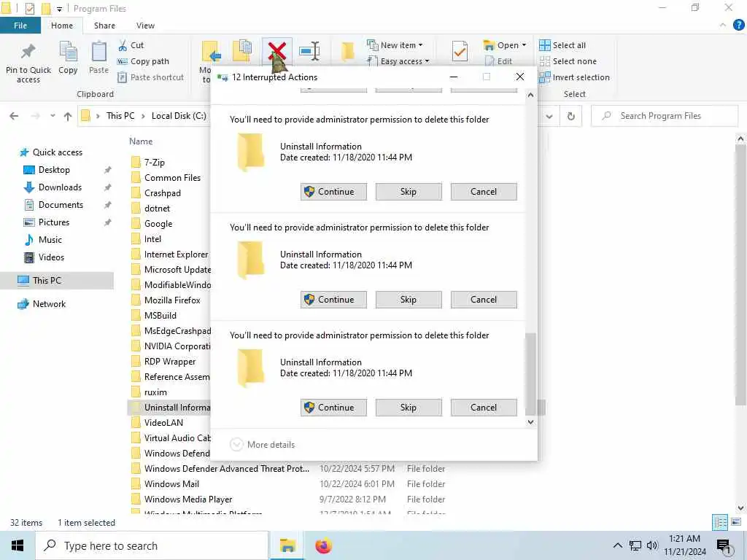Click the Copy to ribbon icon
The width and height of the screenshot is (747, 560).
pyautogui.click(x=242, y=52)
